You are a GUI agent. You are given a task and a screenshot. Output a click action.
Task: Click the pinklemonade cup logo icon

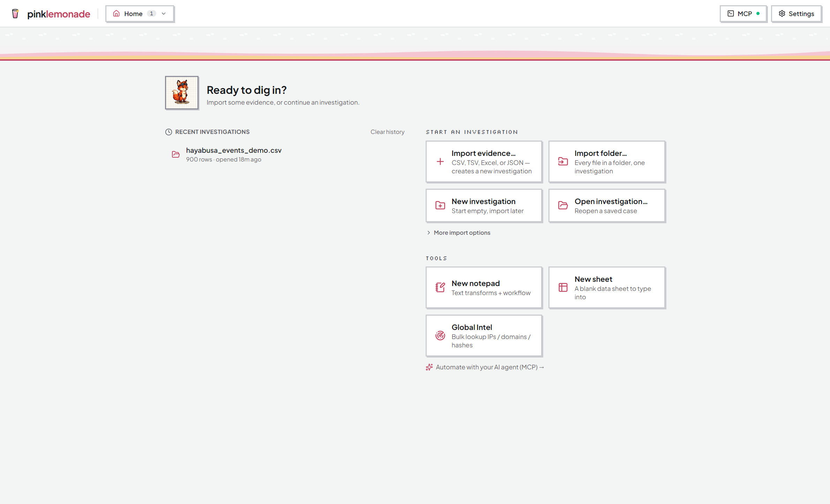15,14
